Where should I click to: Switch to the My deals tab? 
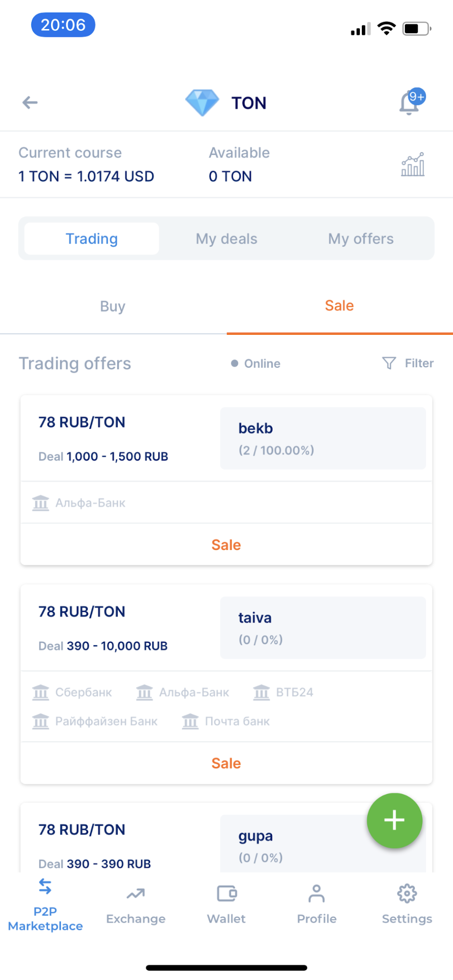coord(226,239)
